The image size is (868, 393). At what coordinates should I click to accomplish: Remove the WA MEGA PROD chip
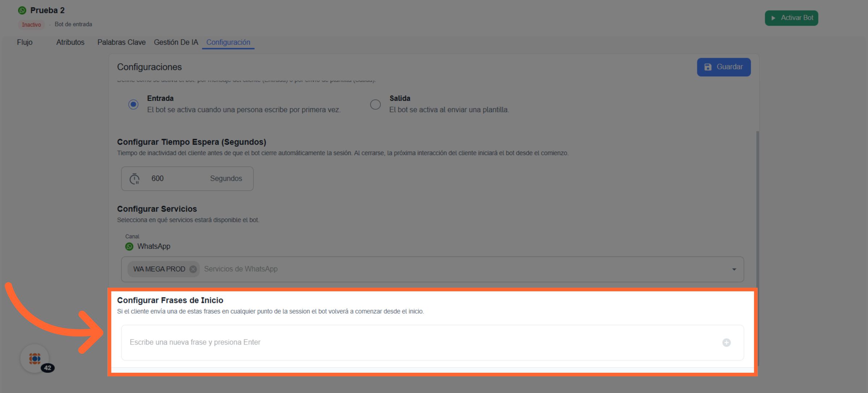coord(193,269)
